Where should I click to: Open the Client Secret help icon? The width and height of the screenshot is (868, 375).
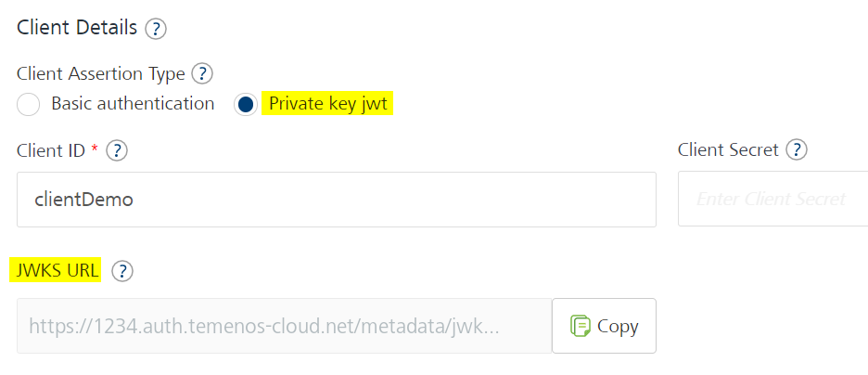pos(797,149)
